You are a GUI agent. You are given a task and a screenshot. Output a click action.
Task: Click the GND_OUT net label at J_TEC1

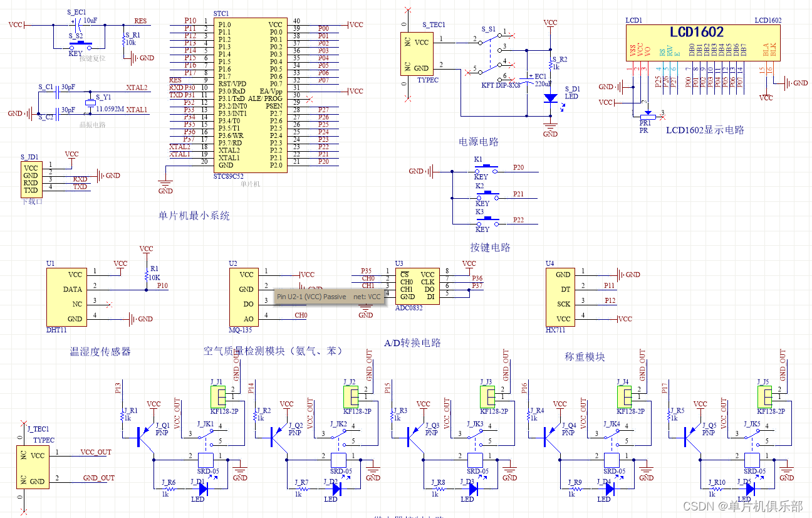(x=99, y=478)
